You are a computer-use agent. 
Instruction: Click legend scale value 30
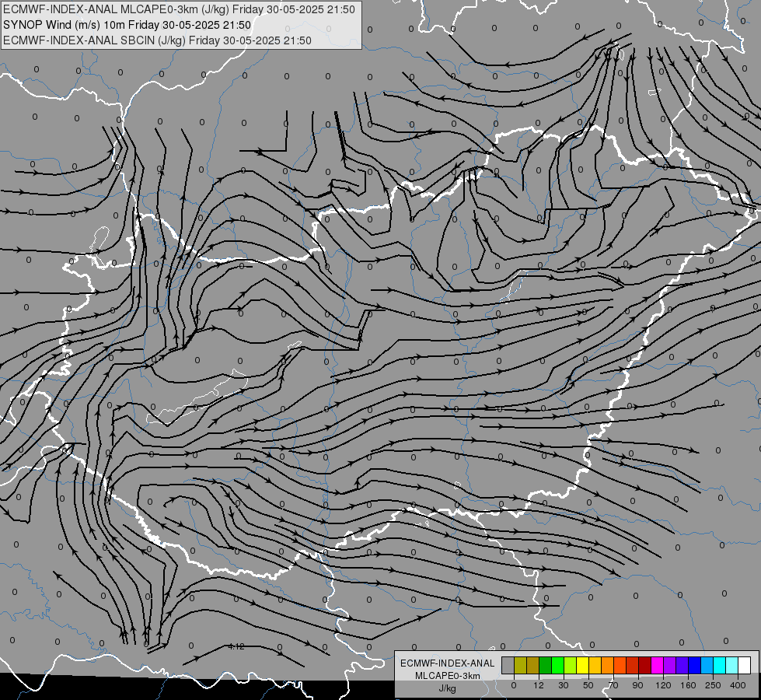[564, 685]
